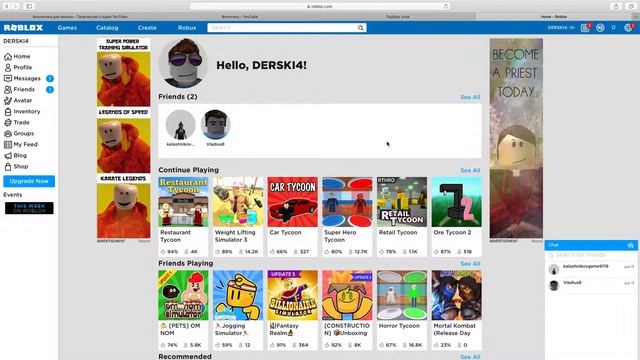Click See All next to Friends
This screenshot has width=640, height=360.
(x=470, y=97)
